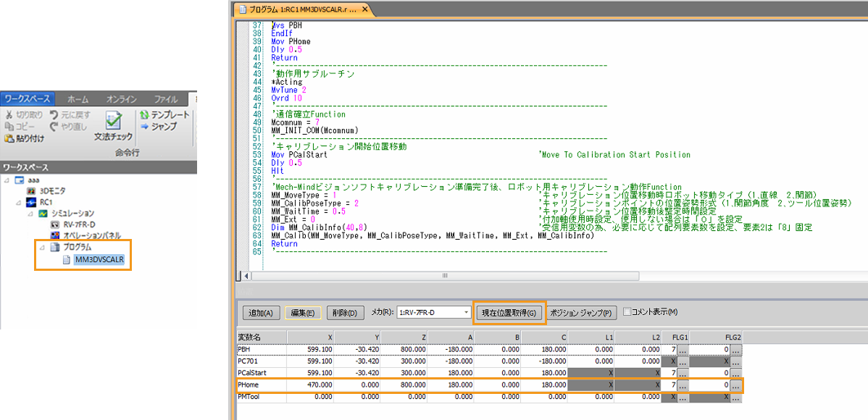Click the ジャンプ jump arrow icon
Screen dimensions: 868x420
[x=145, y=127]
